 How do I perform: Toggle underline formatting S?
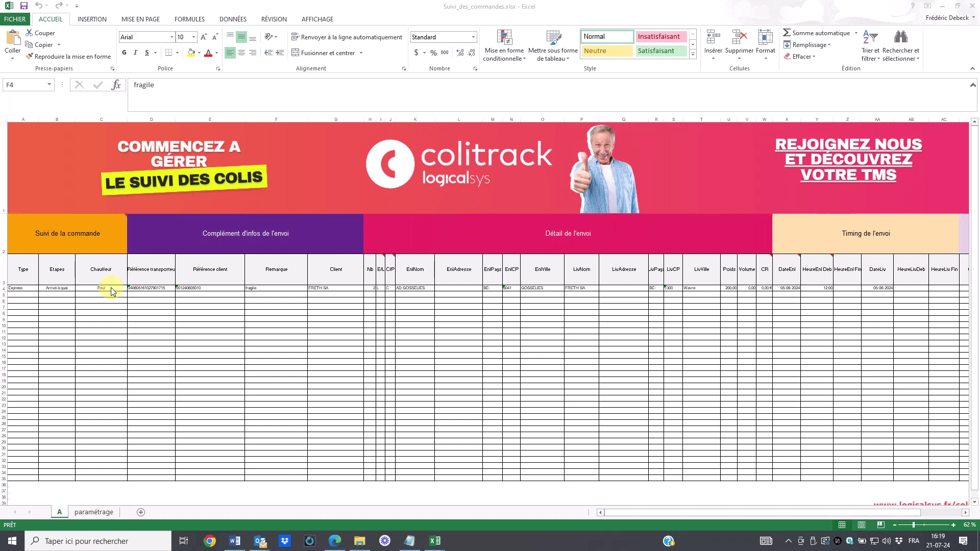click(147, 53)
